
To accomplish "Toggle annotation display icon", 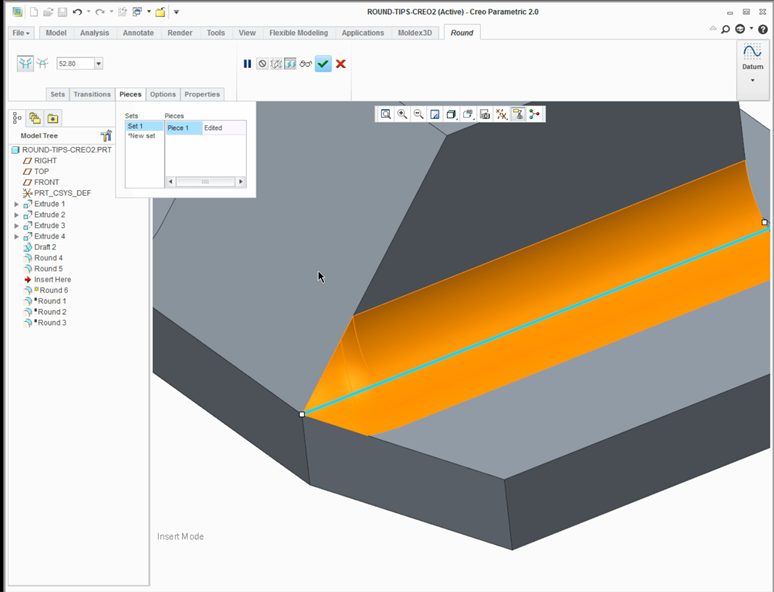I will coord(518,115).
